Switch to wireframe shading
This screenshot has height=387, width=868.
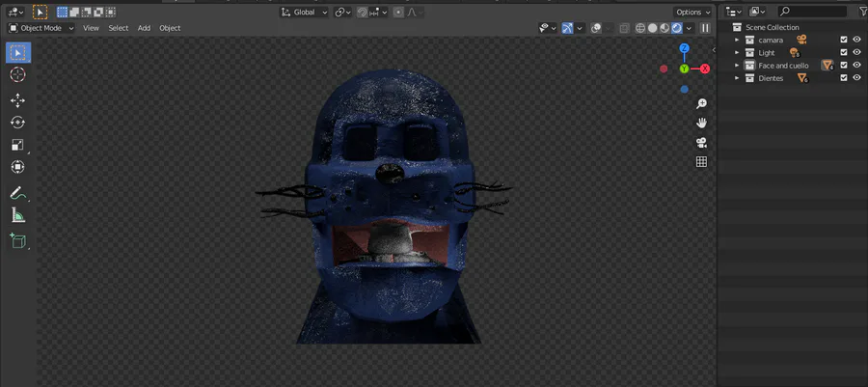click(640, 28)
